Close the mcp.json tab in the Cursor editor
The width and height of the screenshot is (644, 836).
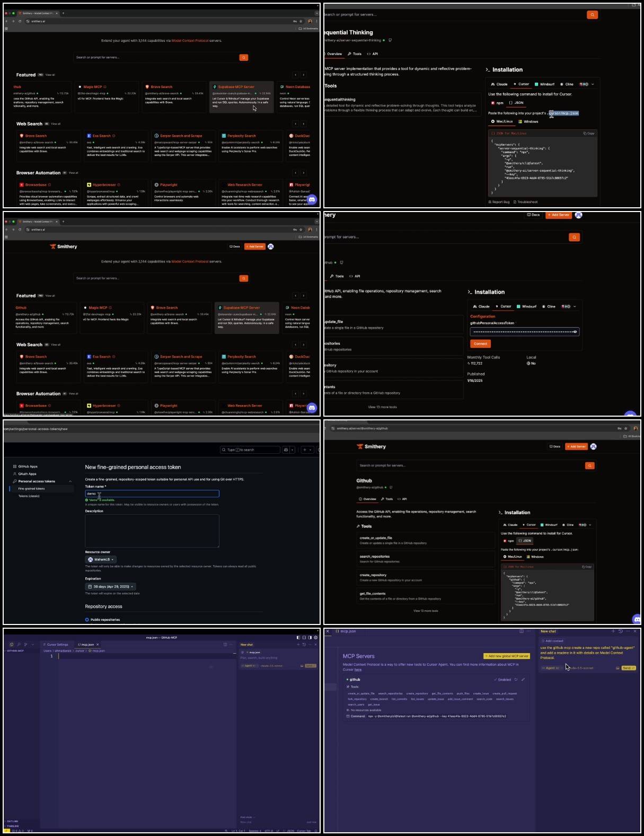(x=98, y=645)
